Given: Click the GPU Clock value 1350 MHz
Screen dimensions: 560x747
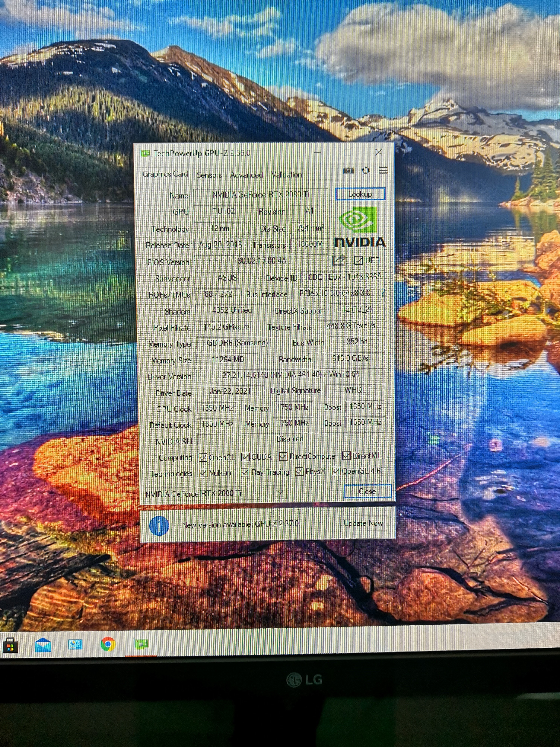Looking at the screenshot, I should [217, 408].
